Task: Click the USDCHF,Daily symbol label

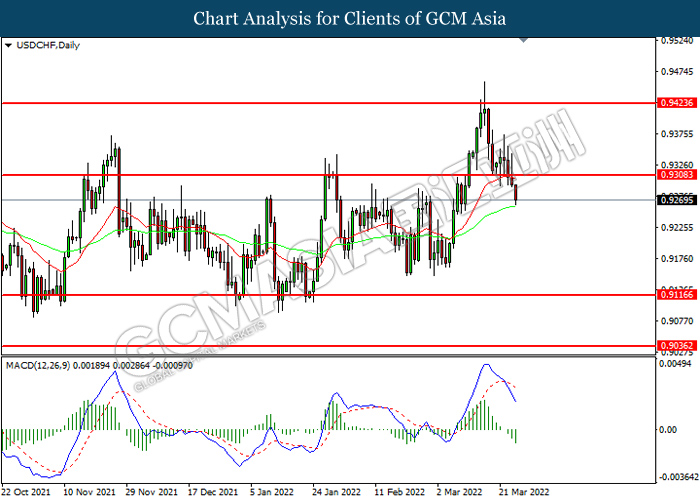Action: point(48,45)
